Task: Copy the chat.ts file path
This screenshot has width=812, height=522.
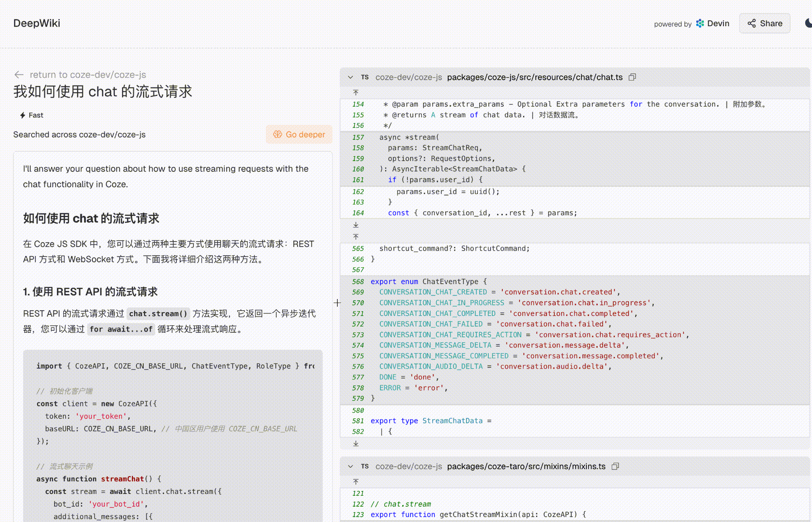Action: [x=633, y=77]
